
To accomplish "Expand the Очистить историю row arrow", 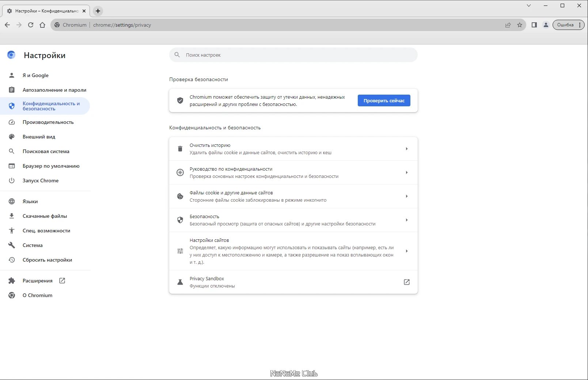I will click(407, 149).
